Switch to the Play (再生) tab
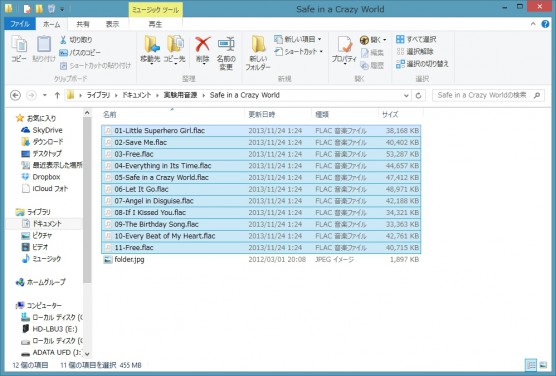The image size is (556, 376). 155,24
